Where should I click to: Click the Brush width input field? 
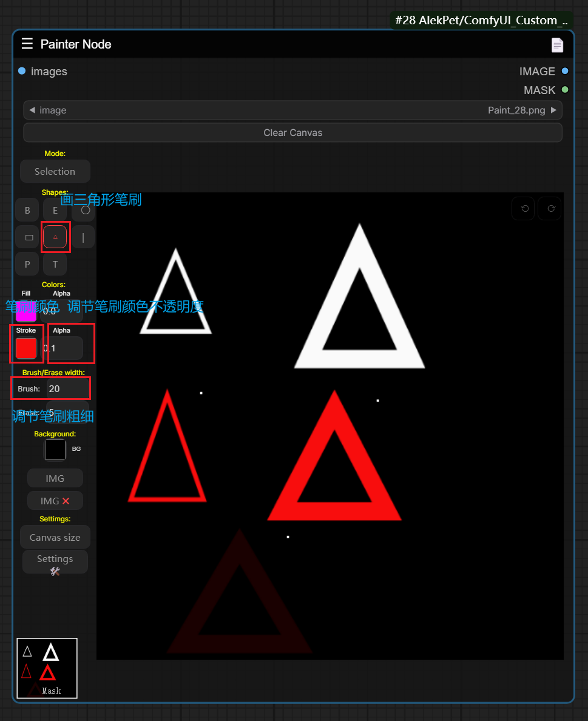(67, 388)
